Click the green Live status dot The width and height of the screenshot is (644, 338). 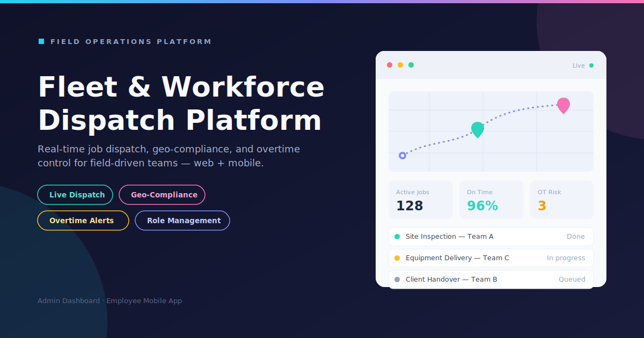591,65
